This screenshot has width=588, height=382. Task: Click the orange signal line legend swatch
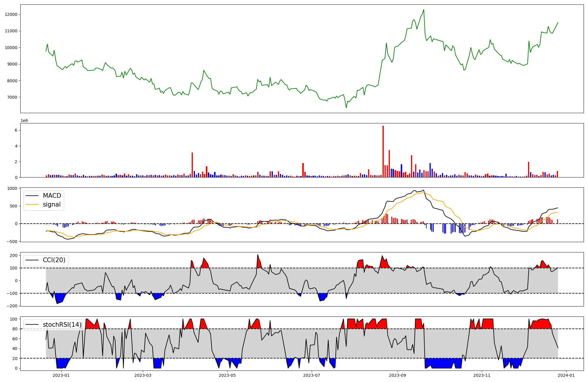tap(32, 205)
